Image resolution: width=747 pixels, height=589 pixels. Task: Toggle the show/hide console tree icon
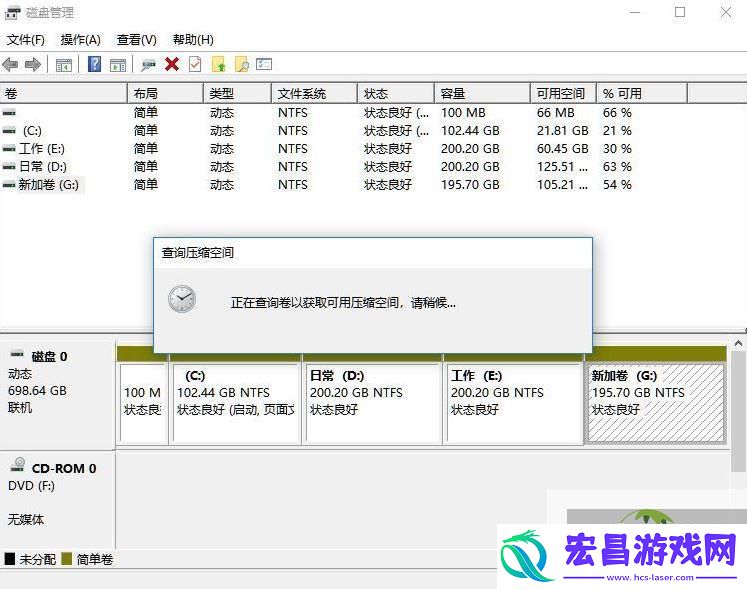[64, 65]
